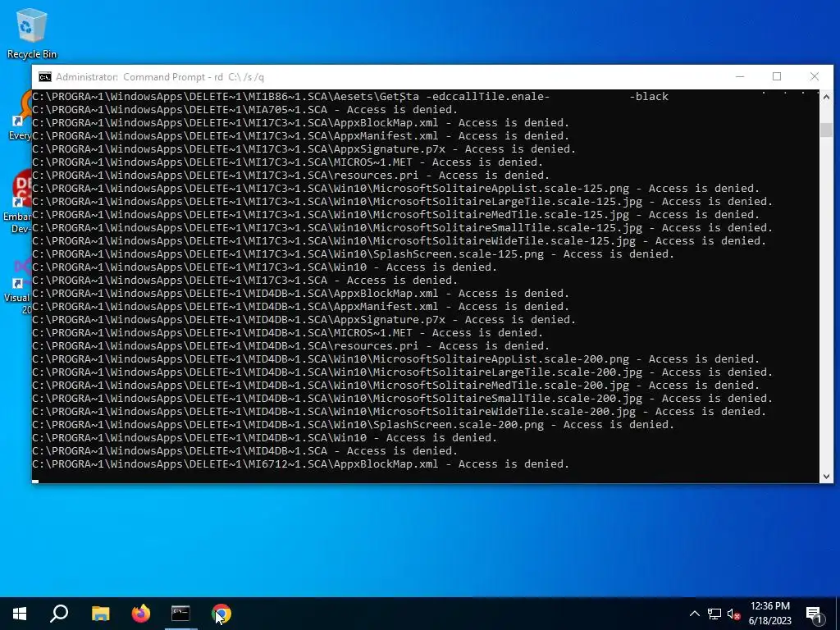Open the Windows Start menu

tap(20, 614)
